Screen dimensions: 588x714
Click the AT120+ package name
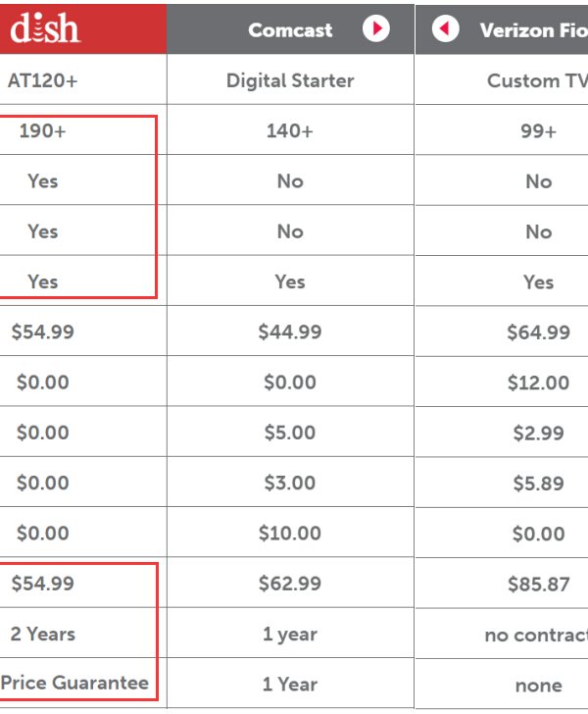[x=42, y=80]
